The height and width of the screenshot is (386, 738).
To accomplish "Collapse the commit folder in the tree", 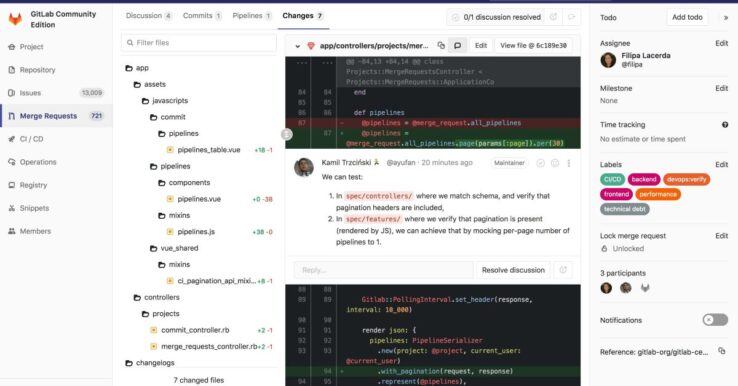I will tap(168, 117).
